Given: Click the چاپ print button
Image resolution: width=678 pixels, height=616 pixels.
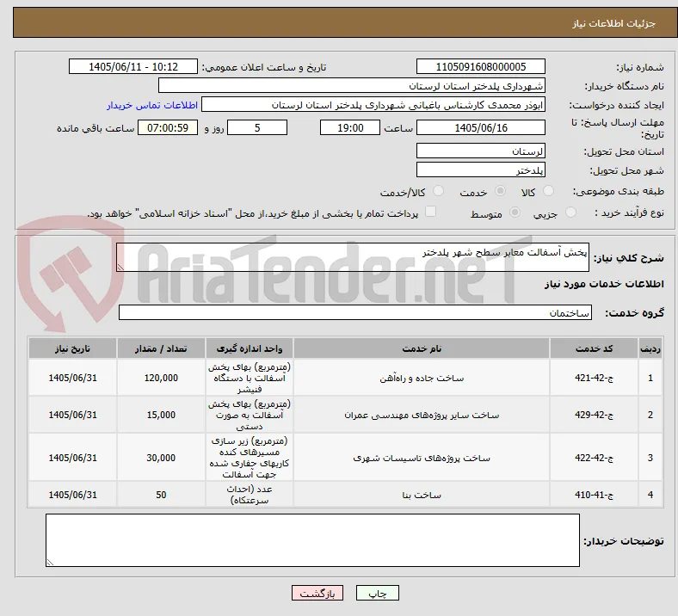Looking at the screenshot, I should [378, 593].
